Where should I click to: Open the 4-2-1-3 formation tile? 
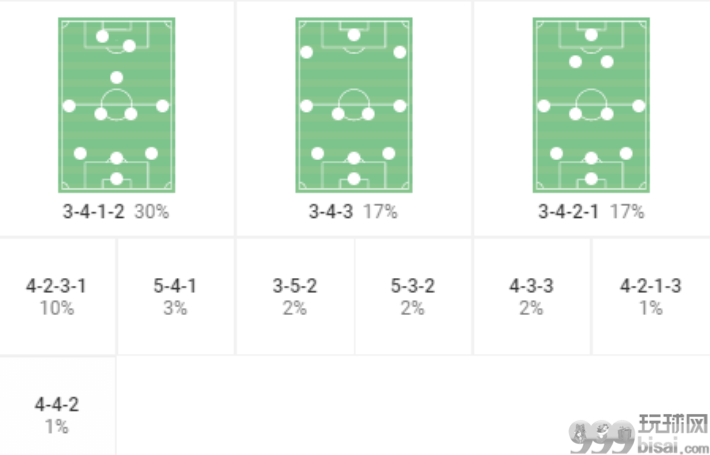click(x=651, y=297)
